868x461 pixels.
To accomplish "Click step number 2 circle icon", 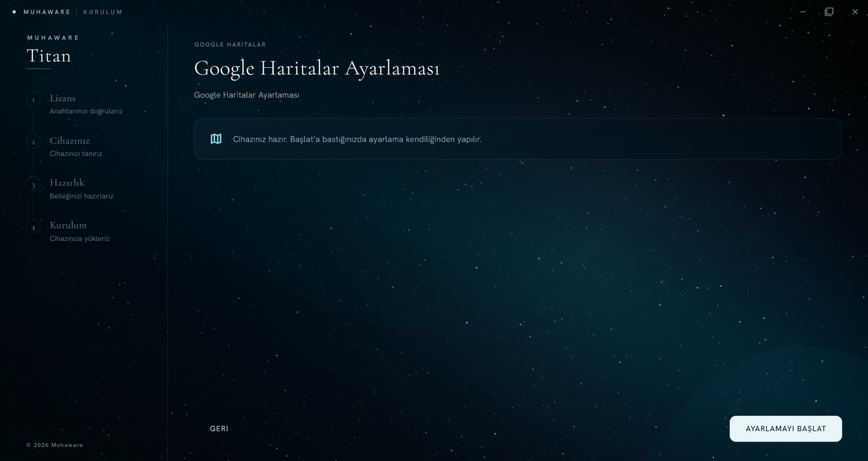I will point(33,142).
